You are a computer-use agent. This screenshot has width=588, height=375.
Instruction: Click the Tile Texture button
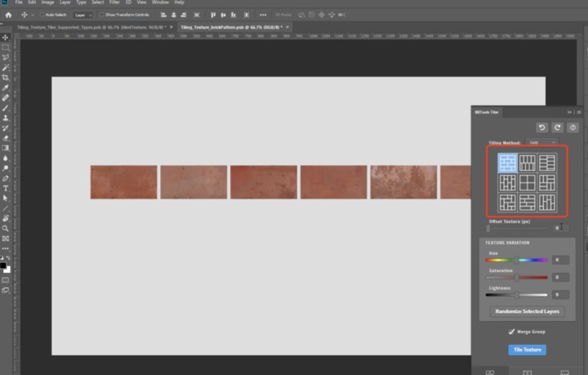[527, 350]
